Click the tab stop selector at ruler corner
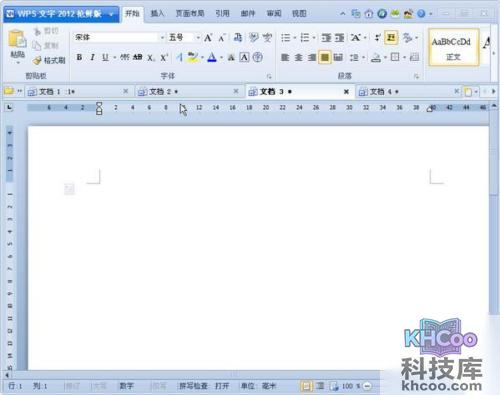The width and height of the screenshot is (500, 395). (9, 107)
